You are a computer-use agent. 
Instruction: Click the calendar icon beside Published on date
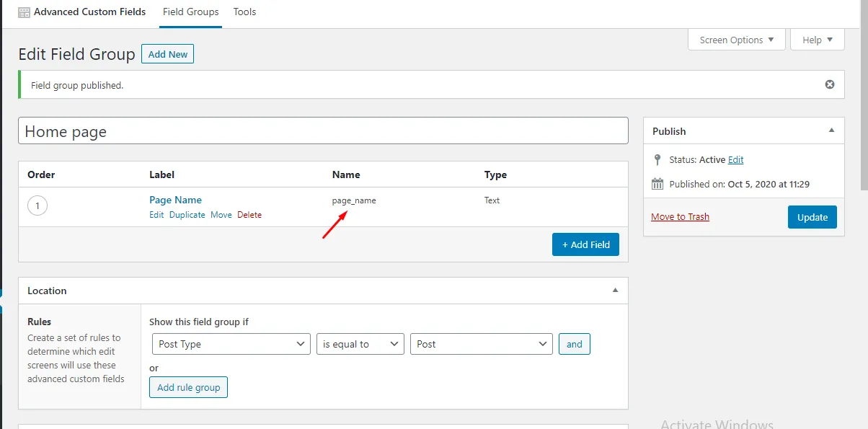[657, 183]
